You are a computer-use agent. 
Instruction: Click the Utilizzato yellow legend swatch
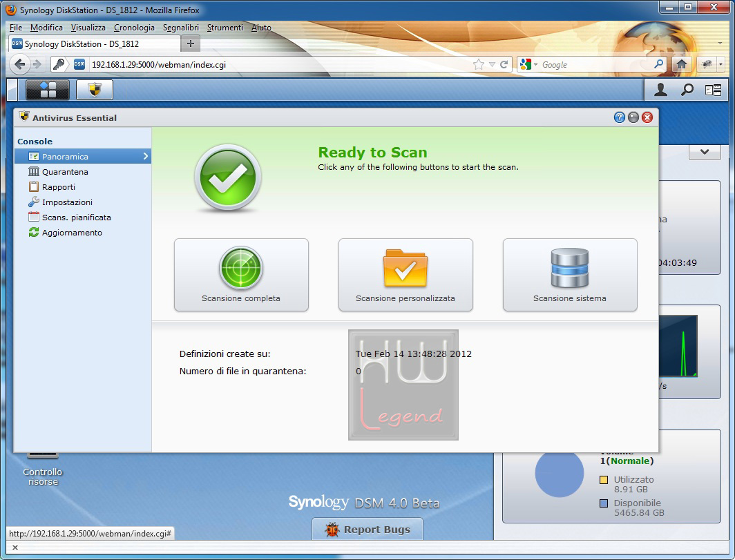604,480
